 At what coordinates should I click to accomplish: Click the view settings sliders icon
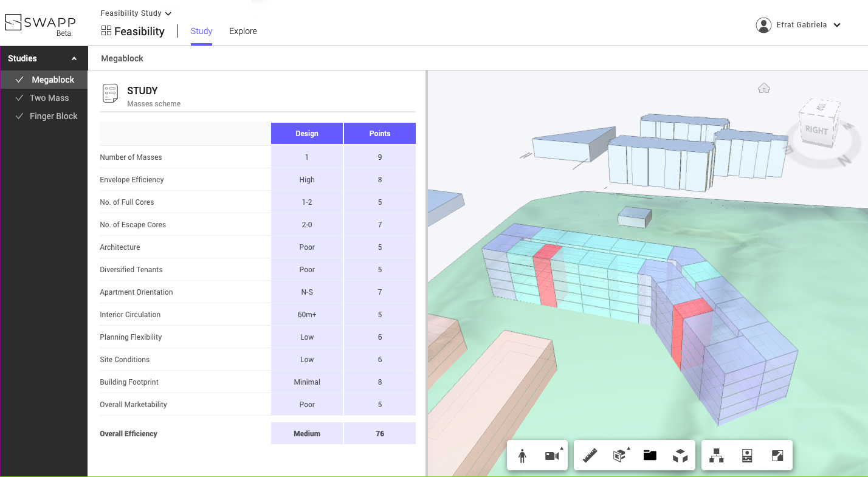pos(747,456)
